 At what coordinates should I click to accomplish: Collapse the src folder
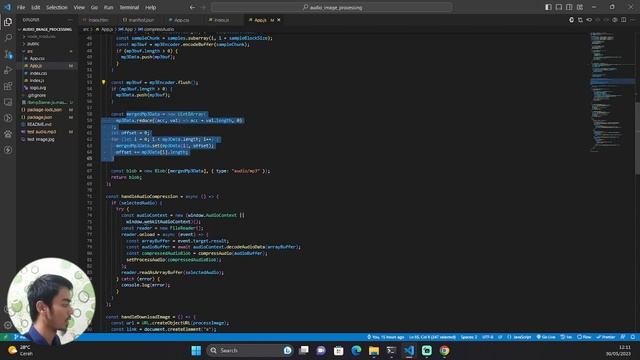click(47, 51)
